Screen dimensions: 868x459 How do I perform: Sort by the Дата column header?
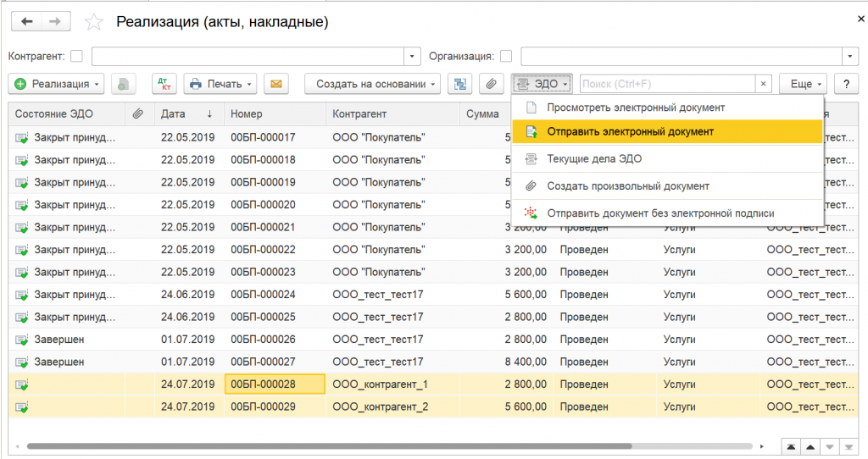[189, 114]
